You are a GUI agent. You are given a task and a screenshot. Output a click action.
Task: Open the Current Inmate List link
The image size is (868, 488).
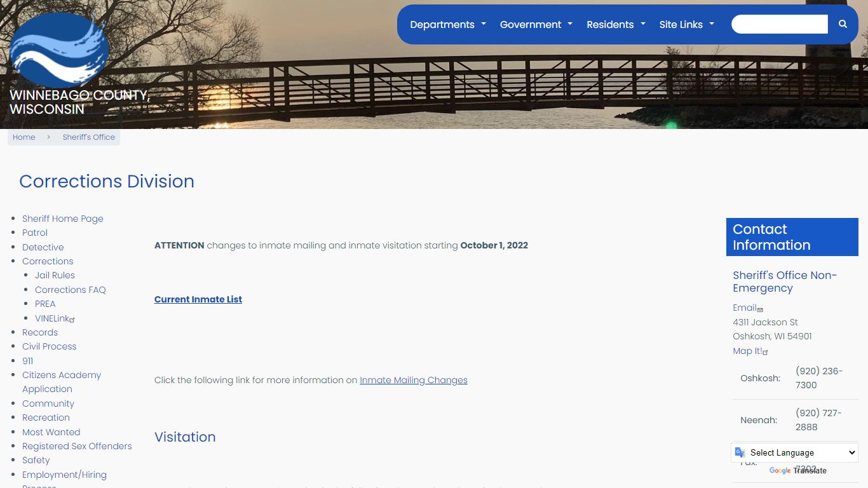tap(198, 299)
